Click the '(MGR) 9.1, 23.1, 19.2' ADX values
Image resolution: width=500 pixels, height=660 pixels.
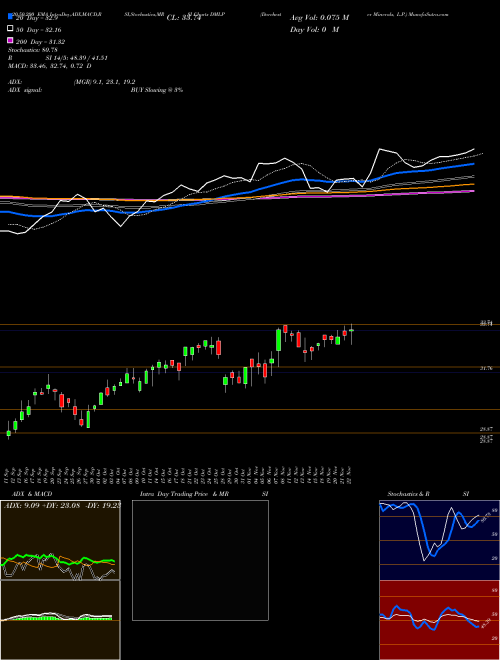click(x=104, y=82)
